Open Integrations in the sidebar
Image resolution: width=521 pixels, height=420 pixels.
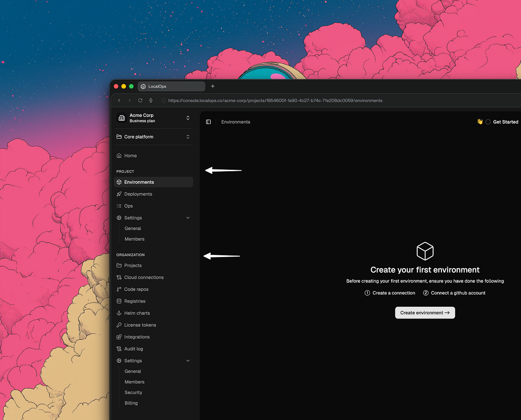(154, 337)
